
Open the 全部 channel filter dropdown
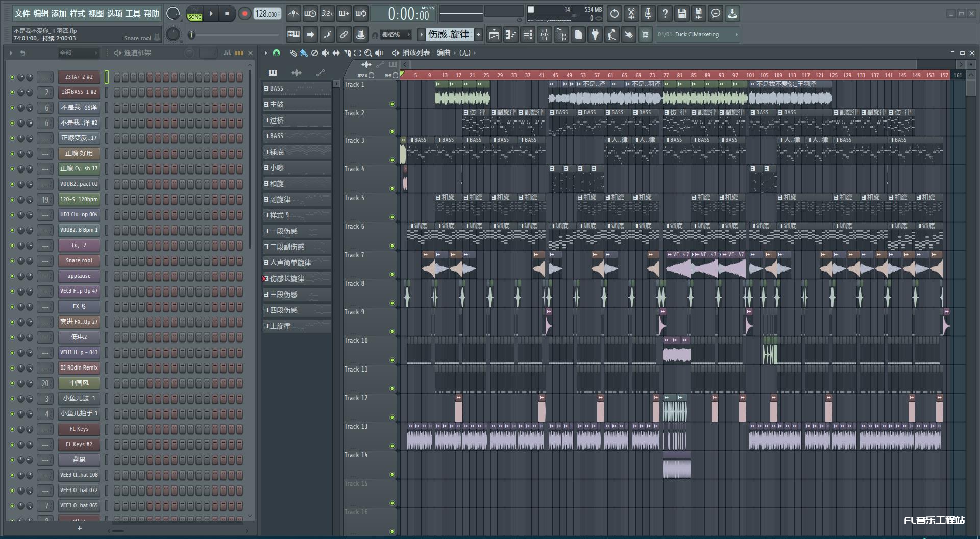click(x=78, y=53)
